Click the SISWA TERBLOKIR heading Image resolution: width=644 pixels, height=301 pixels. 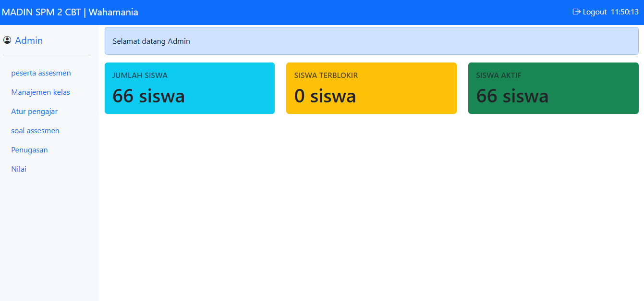(326, 75)
